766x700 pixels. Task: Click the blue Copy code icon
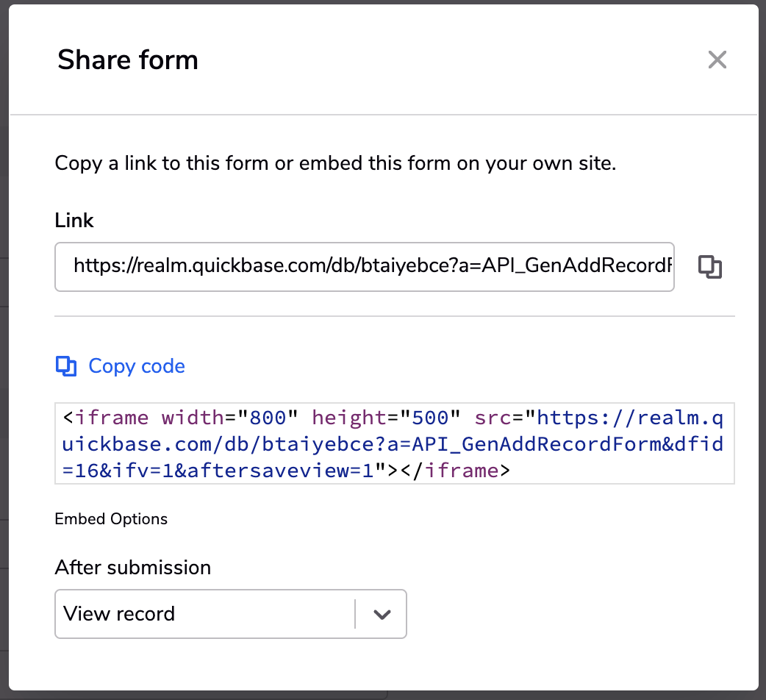click(x=66, y=366)
